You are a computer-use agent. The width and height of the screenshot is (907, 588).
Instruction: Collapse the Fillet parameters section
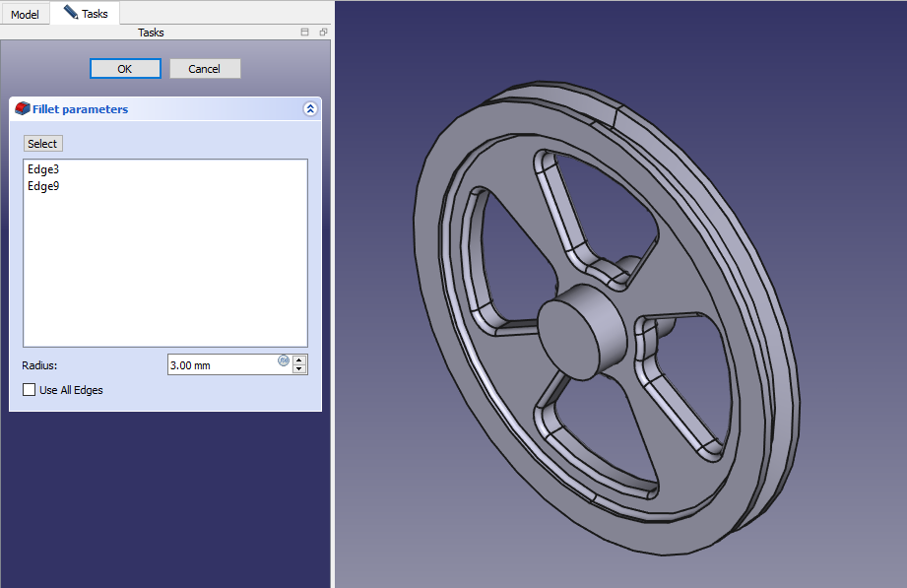(x=310, y=109)
